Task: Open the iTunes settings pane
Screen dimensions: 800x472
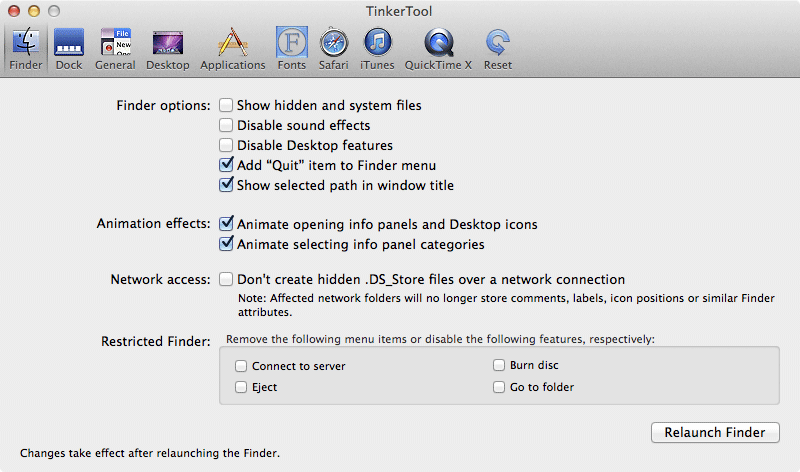Action: coord(377,45)
